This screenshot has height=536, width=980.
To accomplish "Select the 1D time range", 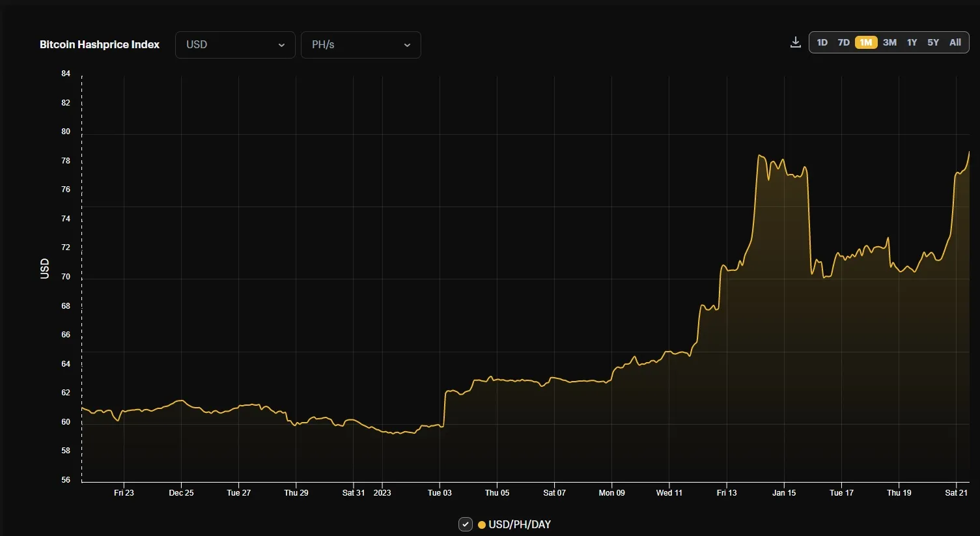I will (822, 42).
